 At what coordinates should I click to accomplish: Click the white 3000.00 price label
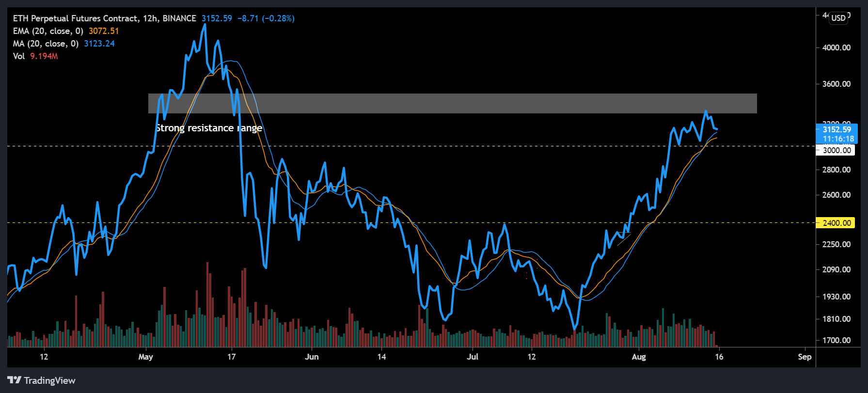(836, 150)
